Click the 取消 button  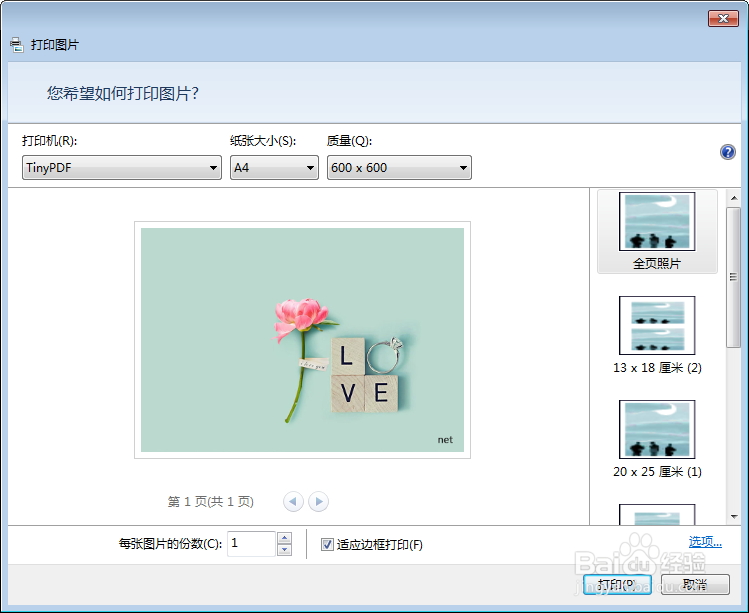[x=695, y=584]
